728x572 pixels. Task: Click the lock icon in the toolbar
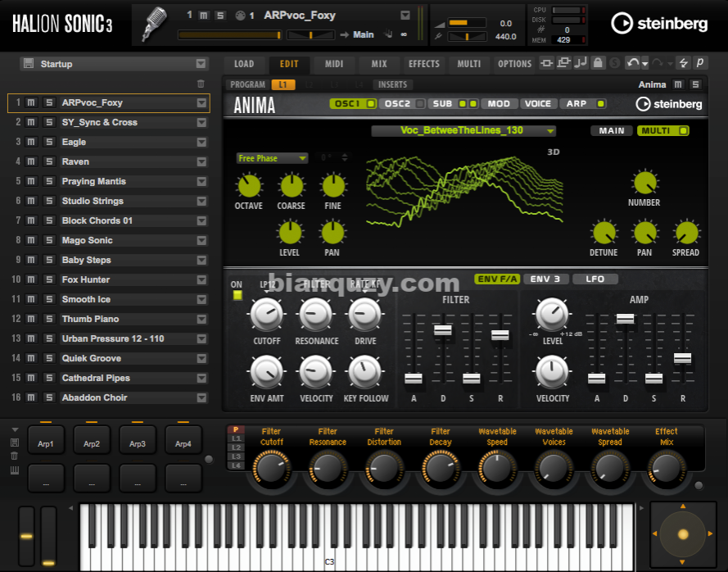click(599, 63)
